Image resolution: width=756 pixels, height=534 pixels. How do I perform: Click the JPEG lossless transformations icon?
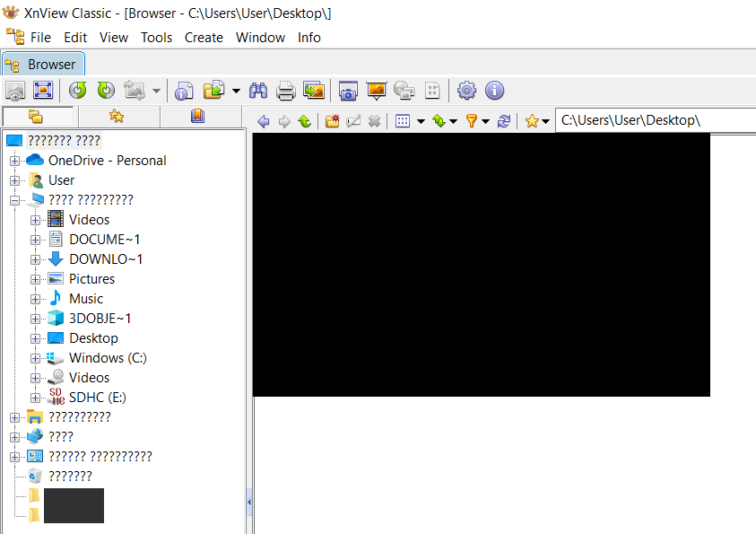(135, 91)
